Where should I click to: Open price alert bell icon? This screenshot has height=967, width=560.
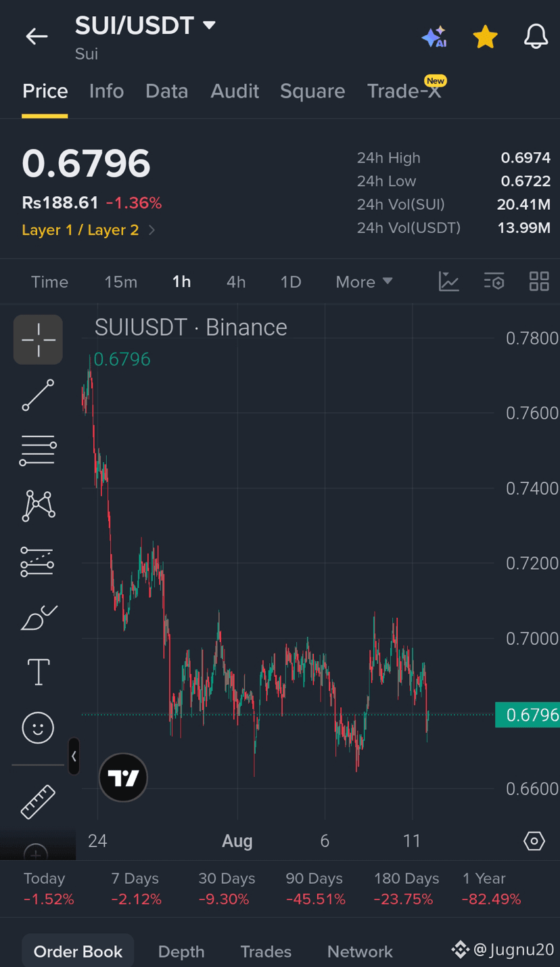click(x=536, y=37)
